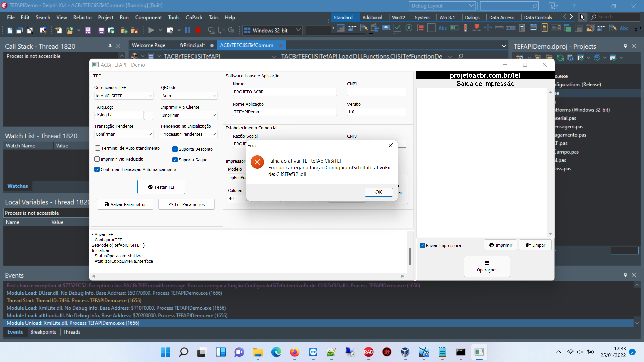The width and height of the screenshot is (644, 362).
Task: Click the Step Over icon
Action: 221,30
